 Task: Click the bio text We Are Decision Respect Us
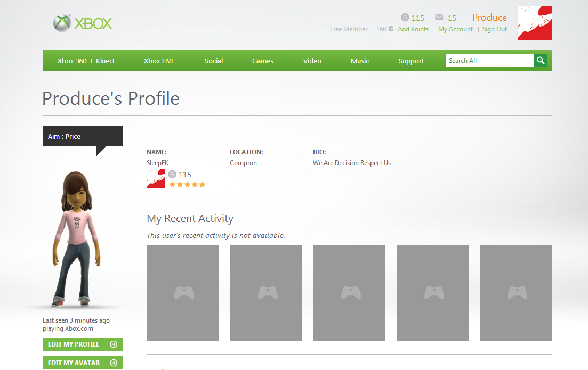tap(352, 163)
